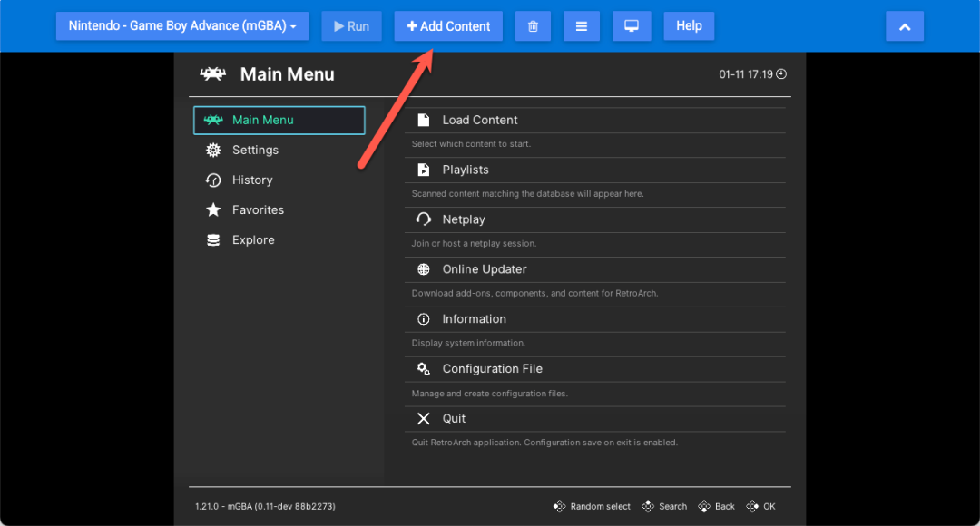Open Favorites in the sidebar
Image resolution: width=980 pixels, height=526 pixels.
[x=258, y=210]
